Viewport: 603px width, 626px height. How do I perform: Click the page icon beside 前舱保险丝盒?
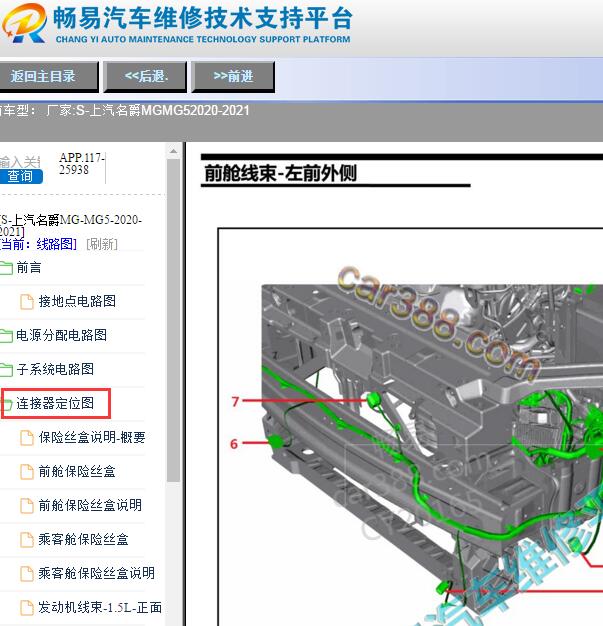coord(27,472)
